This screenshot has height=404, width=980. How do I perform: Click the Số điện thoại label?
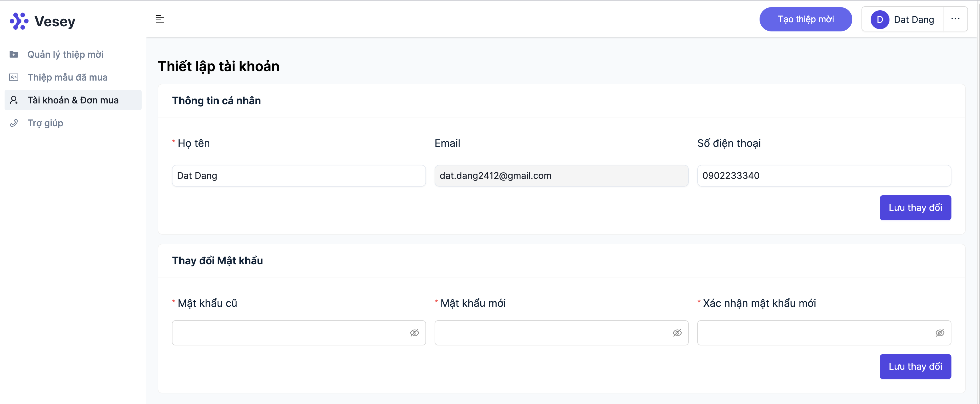tap(729, 143)
